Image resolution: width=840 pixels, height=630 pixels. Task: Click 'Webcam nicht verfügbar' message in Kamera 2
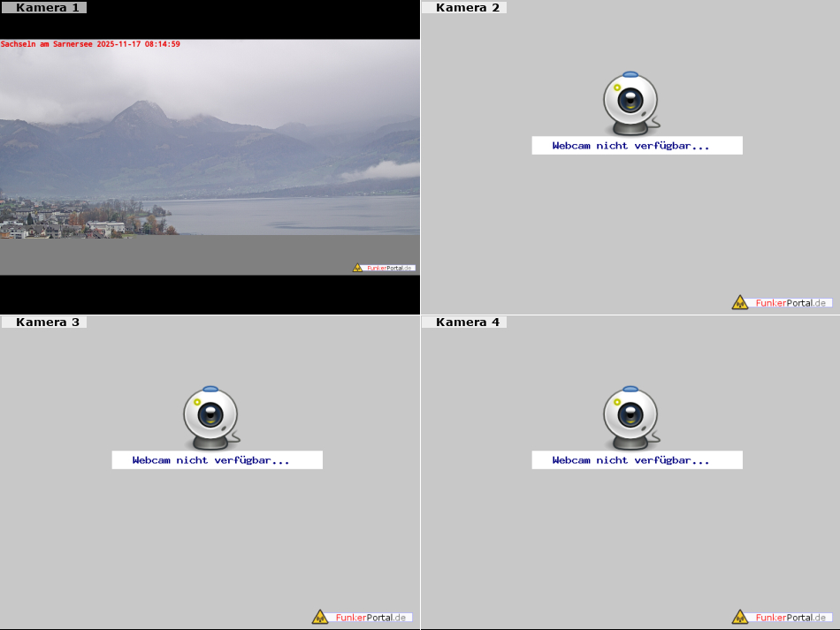click(631, 146)
